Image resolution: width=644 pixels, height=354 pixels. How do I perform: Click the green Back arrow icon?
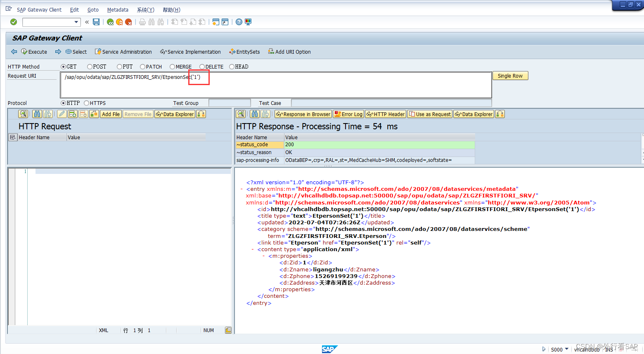click(x=110, y=22)
